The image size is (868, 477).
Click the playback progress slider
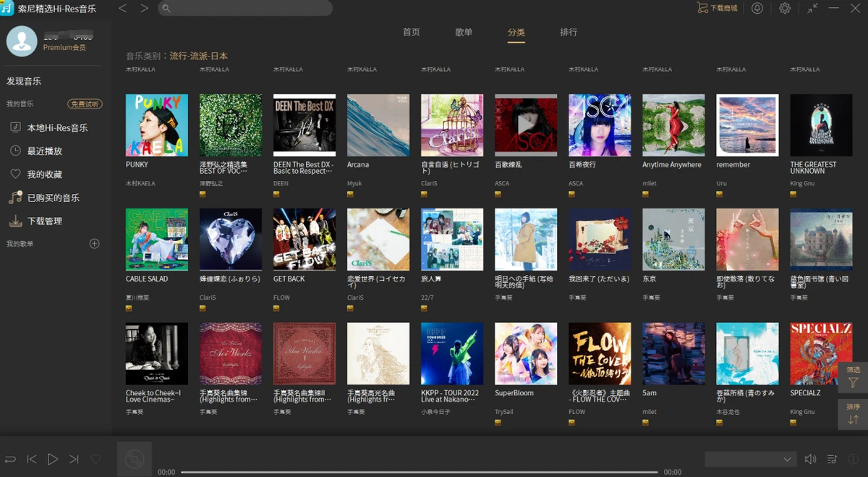[419, 472]
